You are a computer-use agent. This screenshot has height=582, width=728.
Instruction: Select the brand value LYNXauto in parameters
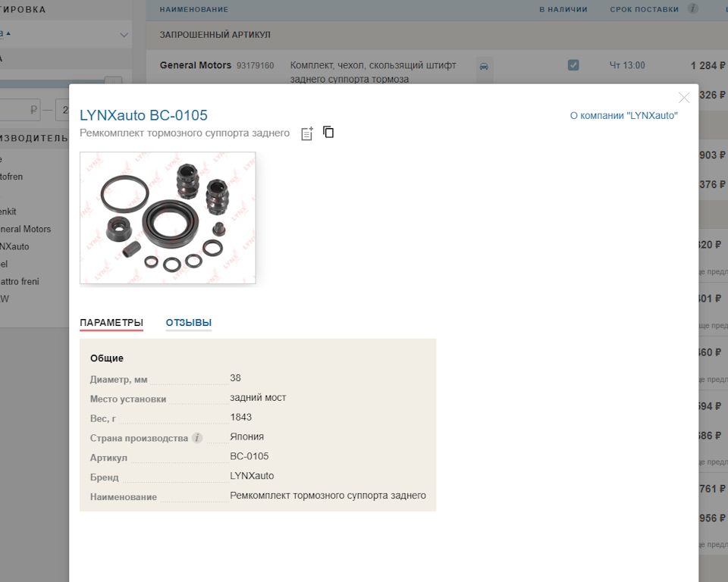(x=252, y=476)
